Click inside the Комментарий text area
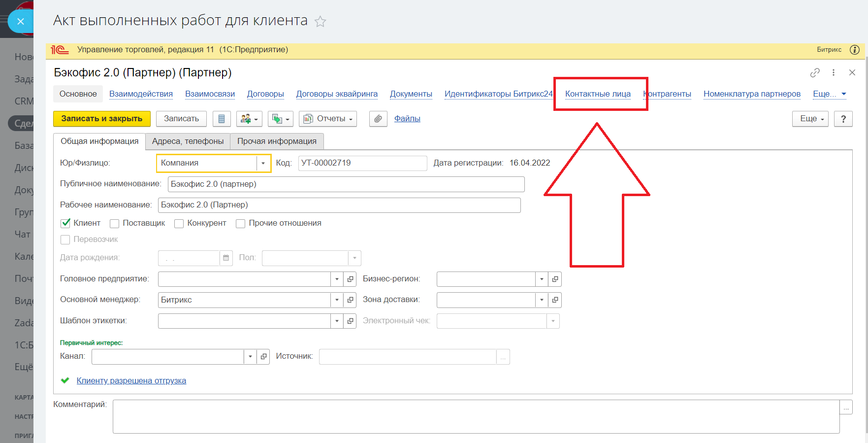This screenshot has width=868, height=443. [476, 417]
